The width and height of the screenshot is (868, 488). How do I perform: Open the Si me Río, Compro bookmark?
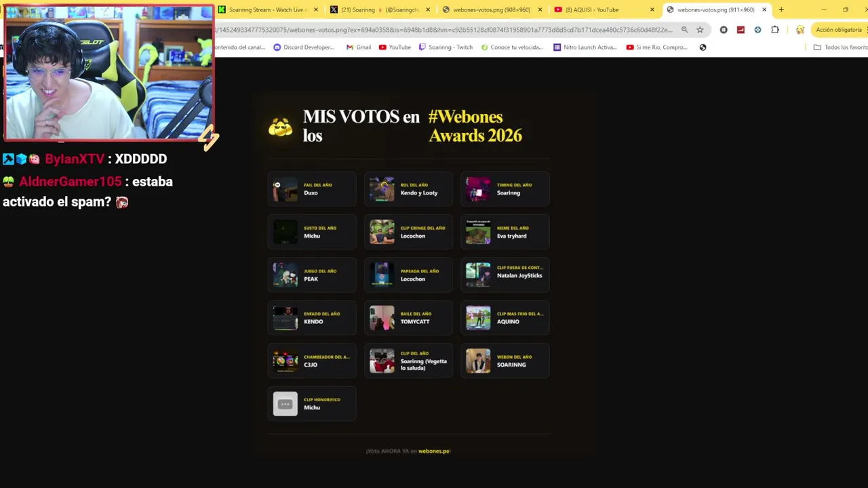point(657,47)
